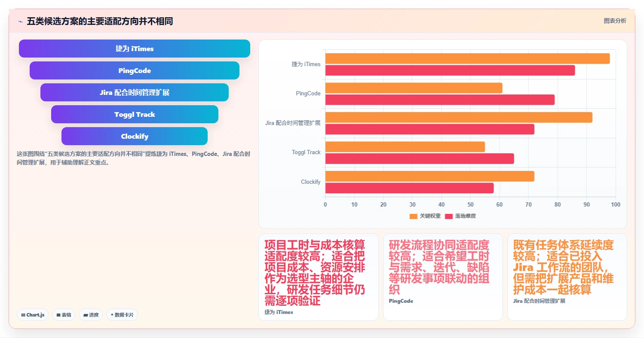Click the PingCode caption under the pink card
This screenshot has width=644, height=338.
pyautogui.click(x=401, y=301)
